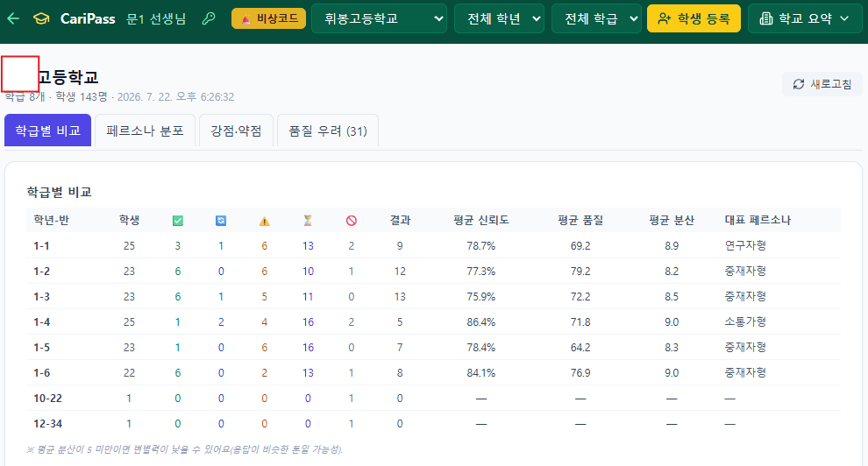Go back with the left arrow icon
868x466 pixels.
[13, 18]
